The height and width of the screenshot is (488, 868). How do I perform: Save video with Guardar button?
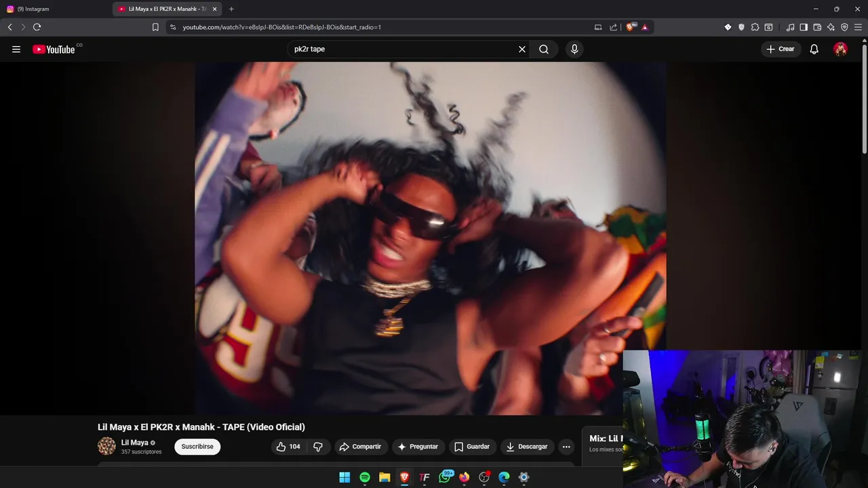coord(472,447)
